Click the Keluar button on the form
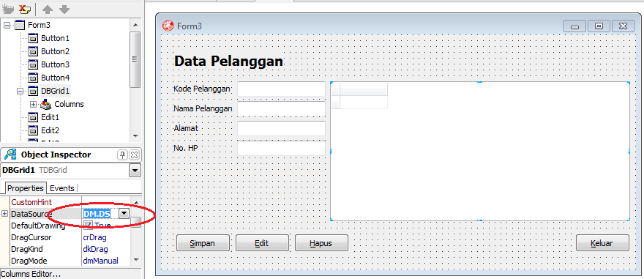The image size is (644, 279). click(x=602, y=243)
